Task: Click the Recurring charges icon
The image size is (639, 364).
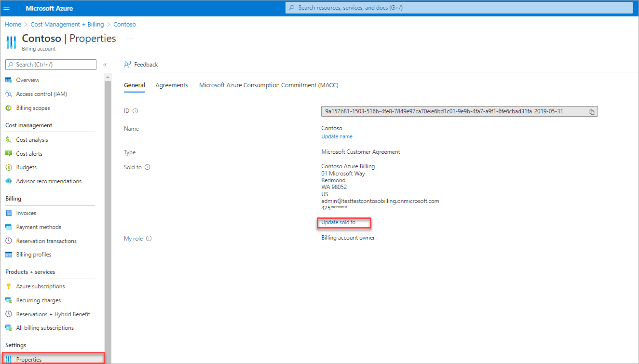Action: pos(9,300)
